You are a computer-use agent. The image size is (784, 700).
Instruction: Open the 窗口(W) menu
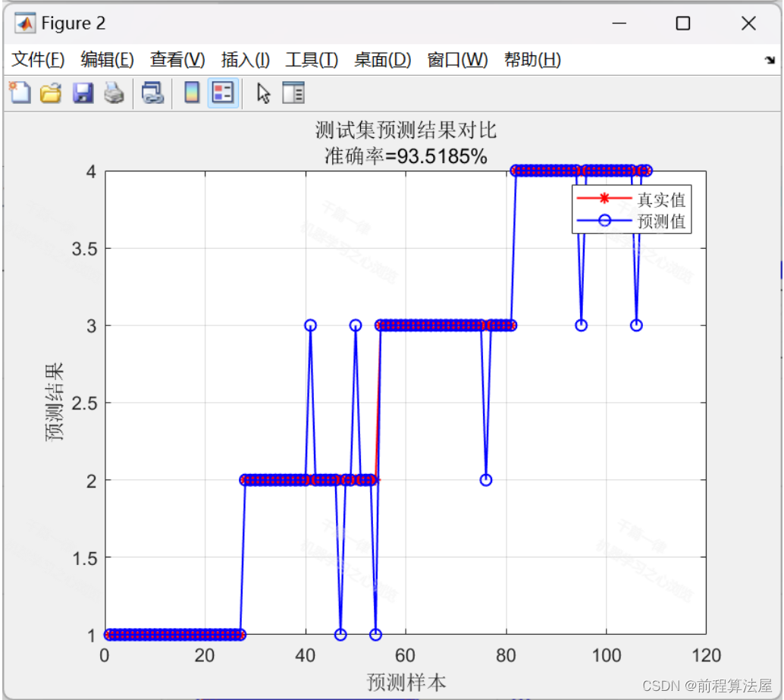point(456,59)
